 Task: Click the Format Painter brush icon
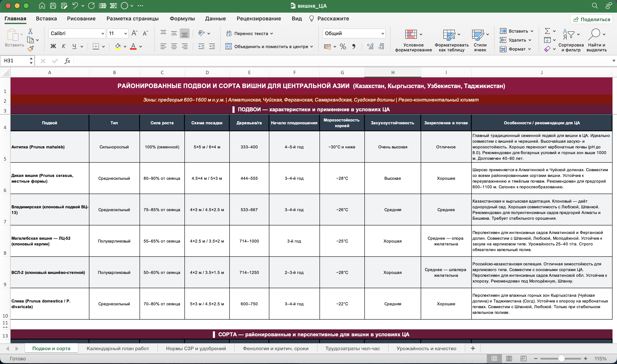click(30, 49)
